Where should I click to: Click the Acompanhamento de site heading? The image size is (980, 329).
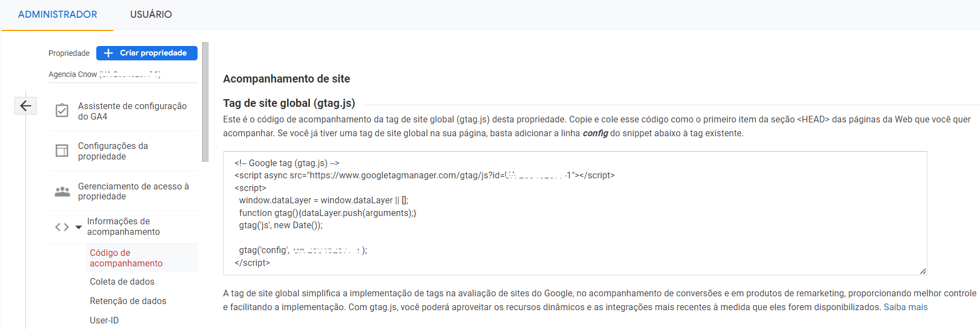pyautogui.click(x=287, y=79)
